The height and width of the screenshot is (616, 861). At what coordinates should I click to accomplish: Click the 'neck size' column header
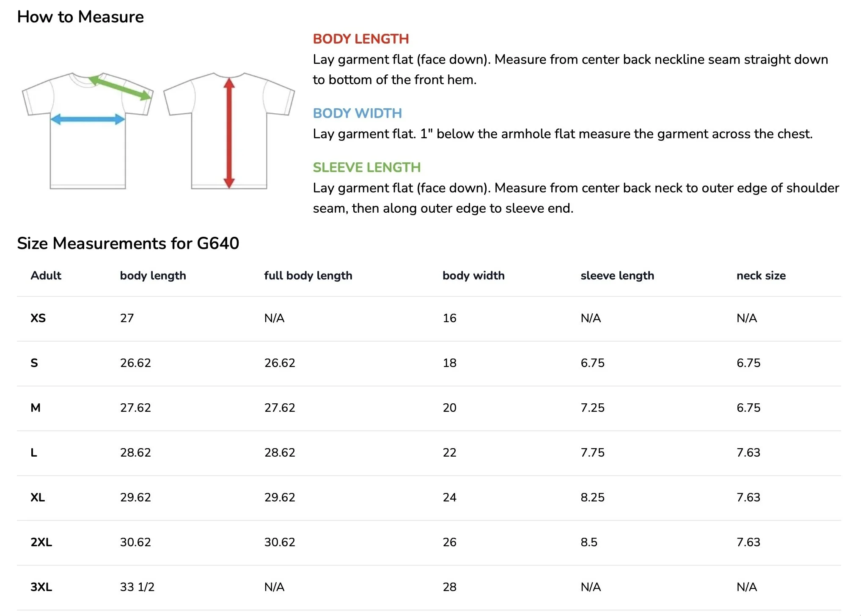point(761,276)
